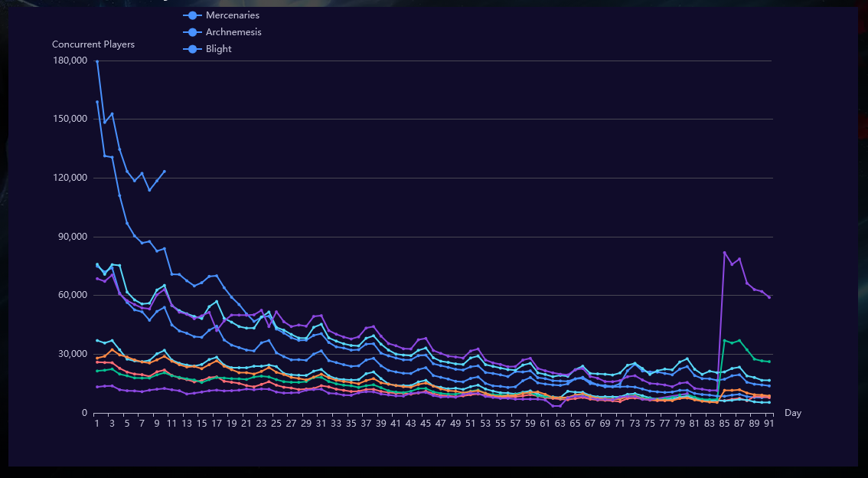Toggle the Archnemesis legend entry

pos(223,32)
